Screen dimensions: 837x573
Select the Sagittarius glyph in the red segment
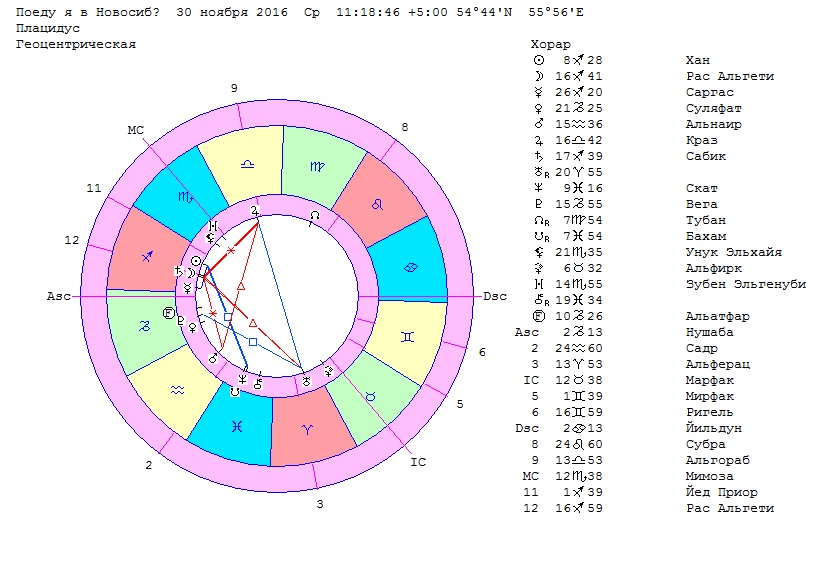coord(147,256)
